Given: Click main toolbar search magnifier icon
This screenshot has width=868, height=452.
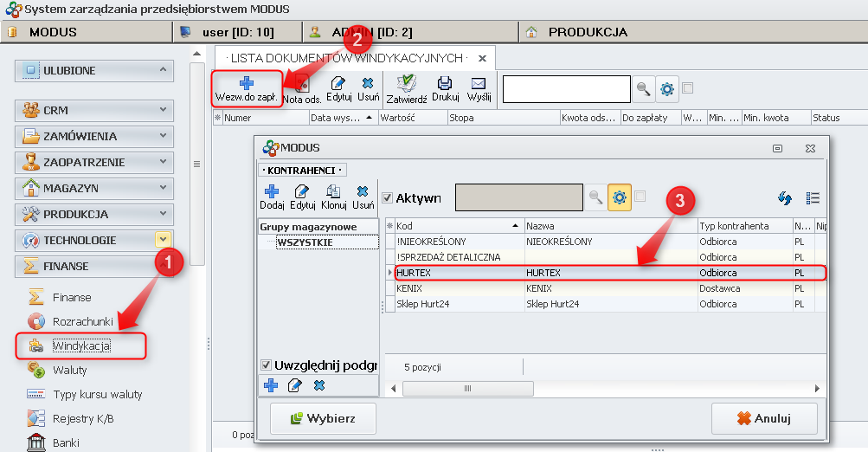Looking at the screenshot, I should pyautogui.click(x=643, y=89).
